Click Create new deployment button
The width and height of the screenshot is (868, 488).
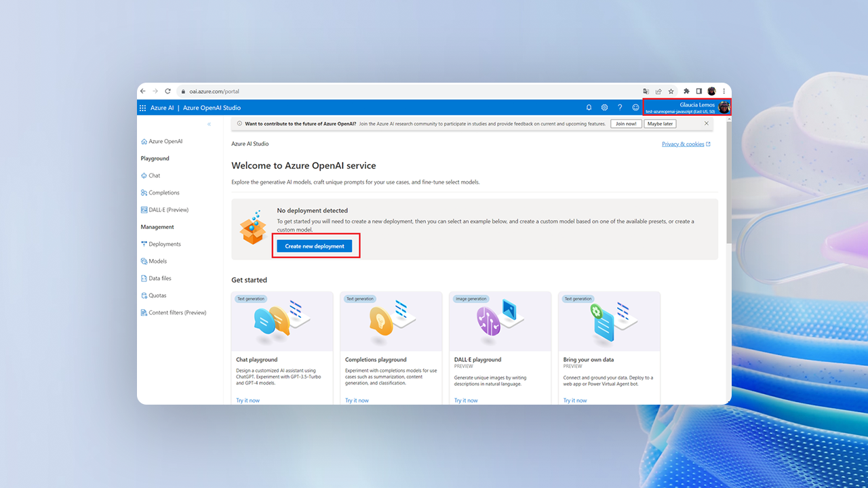(x=315, y=246)
